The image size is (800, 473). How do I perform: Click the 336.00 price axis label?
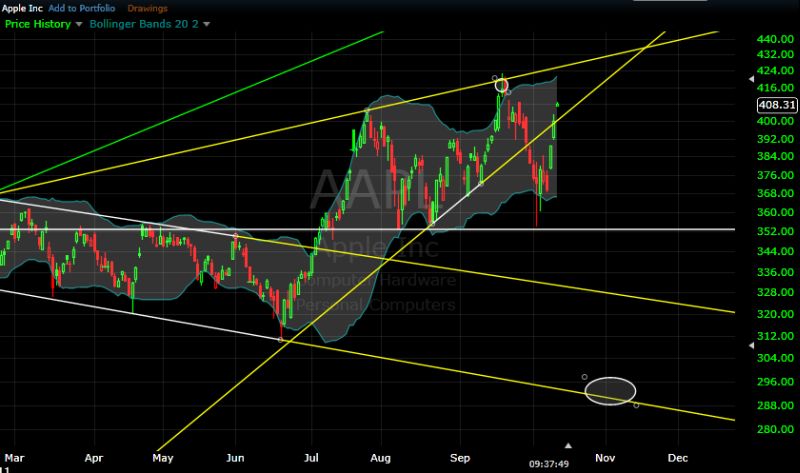point(775,272)
